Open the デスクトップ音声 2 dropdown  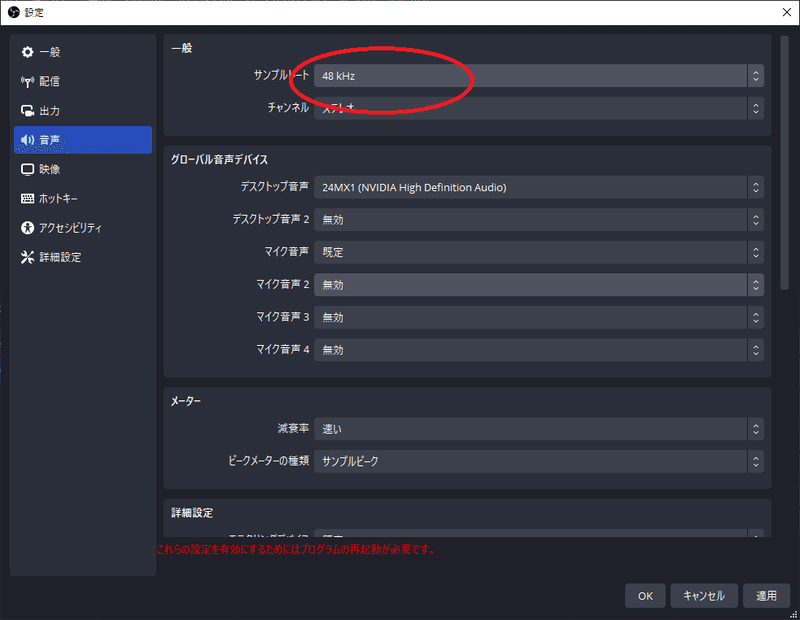coord(539,220)
